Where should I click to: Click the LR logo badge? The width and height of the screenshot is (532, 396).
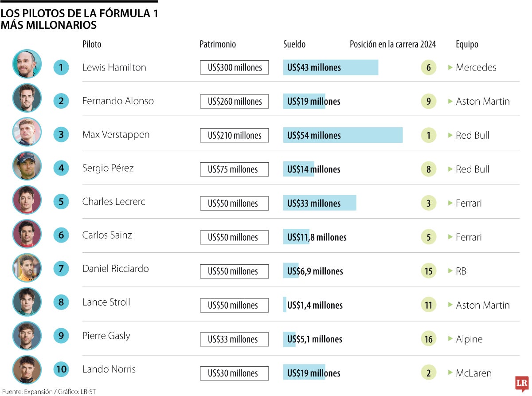522,384
